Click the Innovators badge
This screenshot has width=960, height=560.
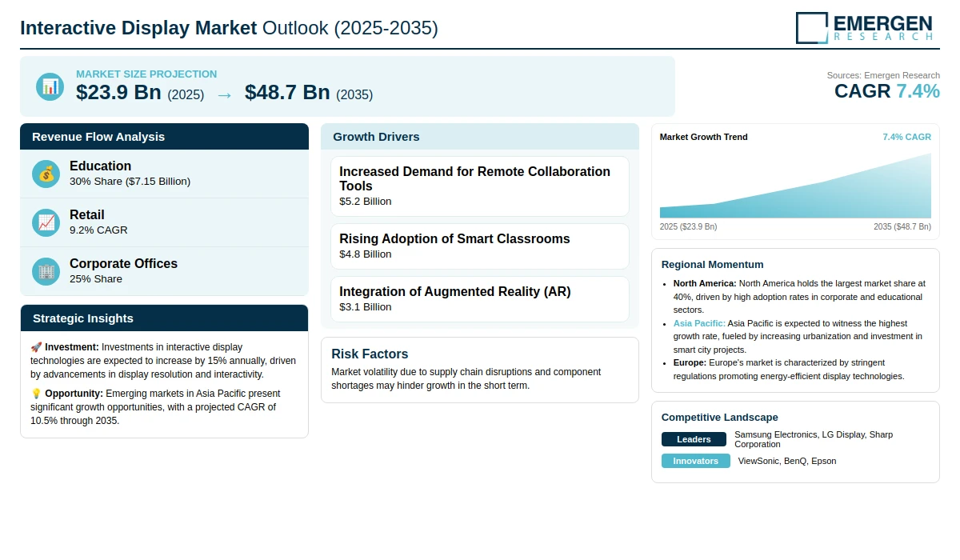(x=696, y=461)
